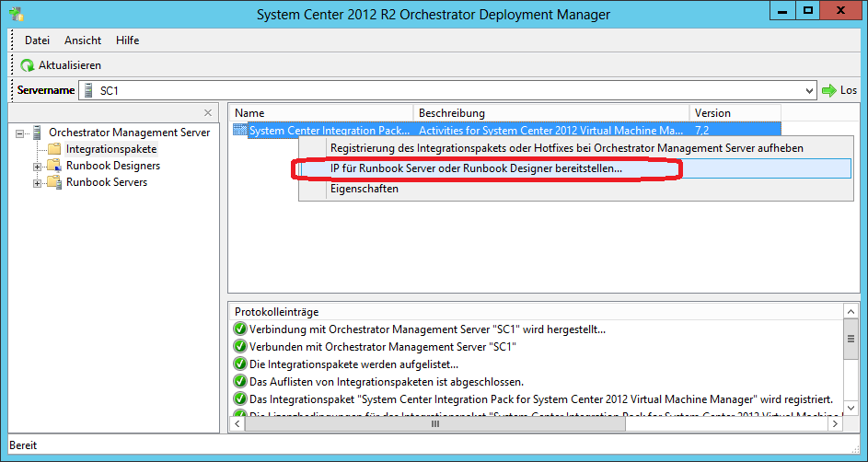Click log entry 'Die Integrationspakete werden aufgelistet...'
Viewport: 868px width, 462px height.
point(353,364)
